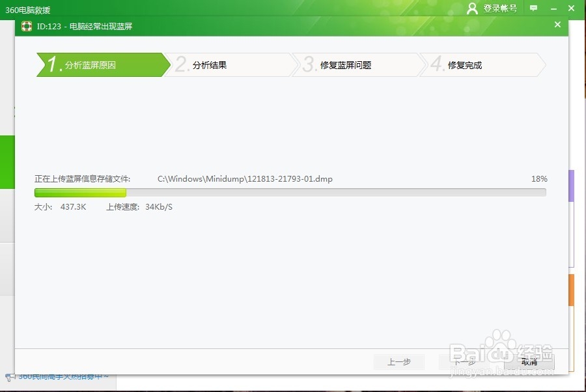
Task: Click the green rescue icon in dialog header
Action: [26, 25]
